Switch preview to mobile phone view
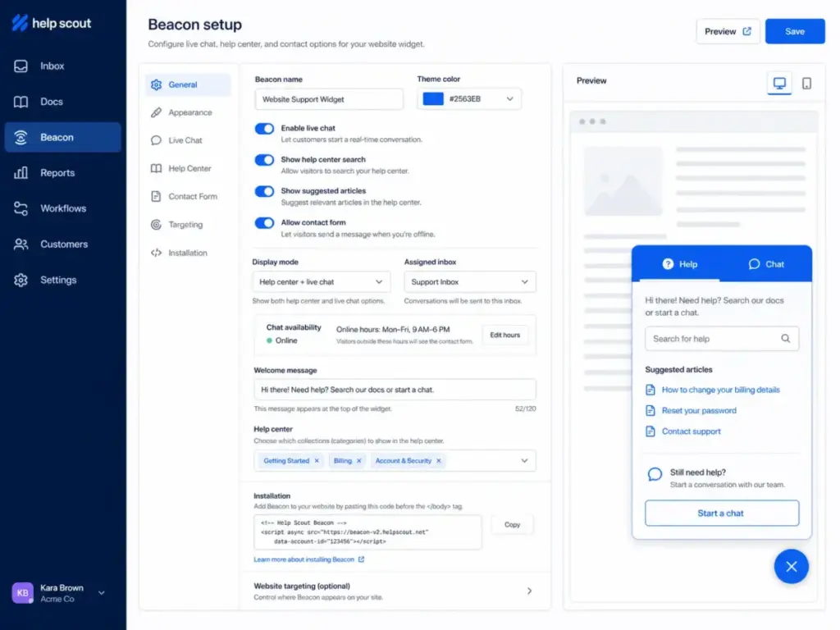Screen dimensions: 840x630 (x=806, y=83)
